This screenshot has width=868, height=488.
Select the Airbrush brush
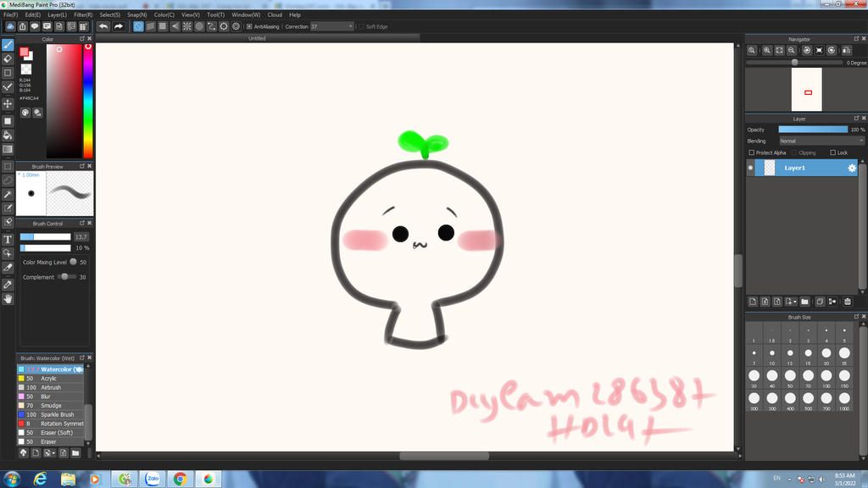click(x=50, y=387)
